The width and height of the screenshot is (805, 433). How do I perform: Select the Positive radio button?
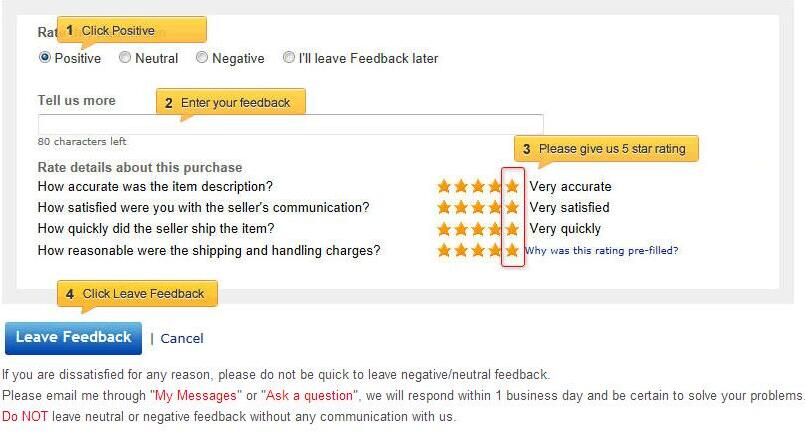point(45,58)
